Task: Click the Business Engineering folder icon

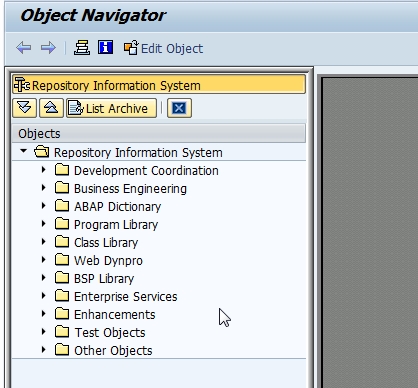Action: pyautogui.click(x=62, y=188)
